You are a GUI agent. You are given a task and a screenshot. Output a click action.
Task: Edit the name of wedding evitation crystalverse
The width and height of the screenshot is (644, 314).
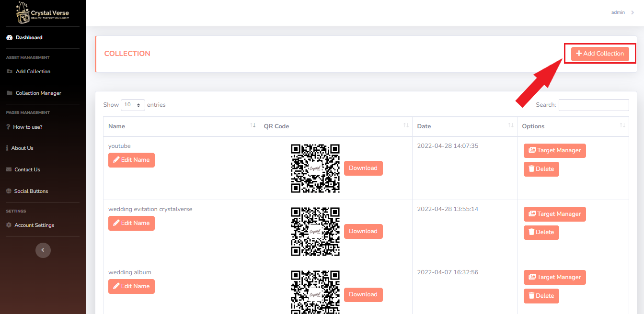coord(131,223)
